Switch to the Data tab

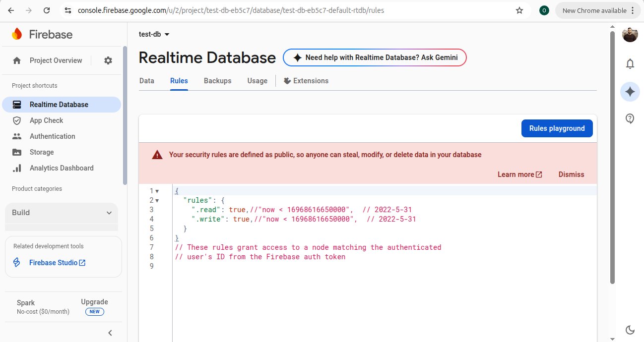tap(146, 81)
